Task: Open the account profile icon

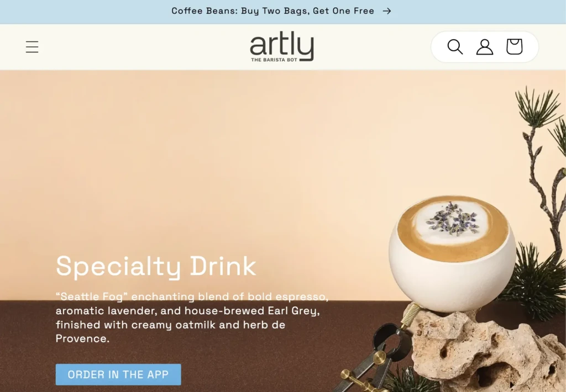Action: click(x=484, y=47)
